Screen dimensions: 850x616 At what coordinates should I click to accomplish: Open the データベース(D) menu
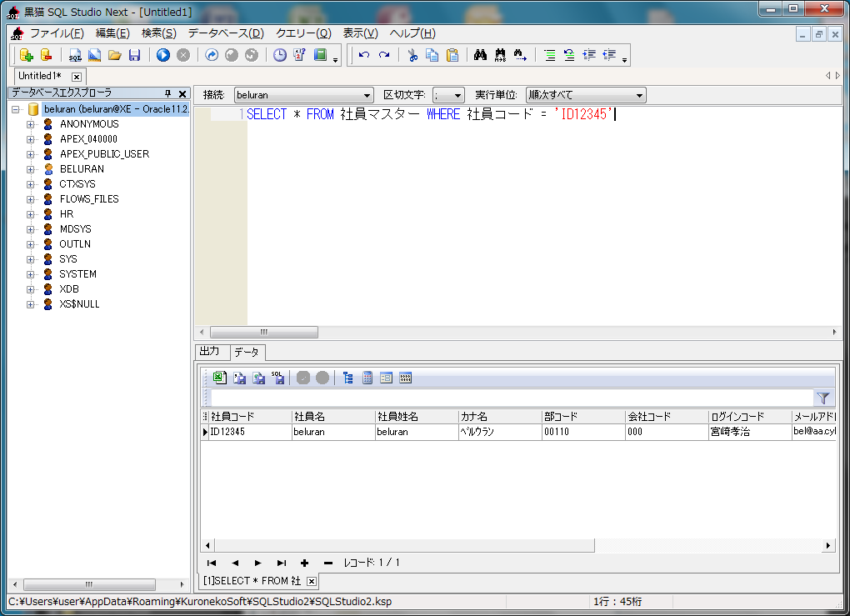point(226,33)
